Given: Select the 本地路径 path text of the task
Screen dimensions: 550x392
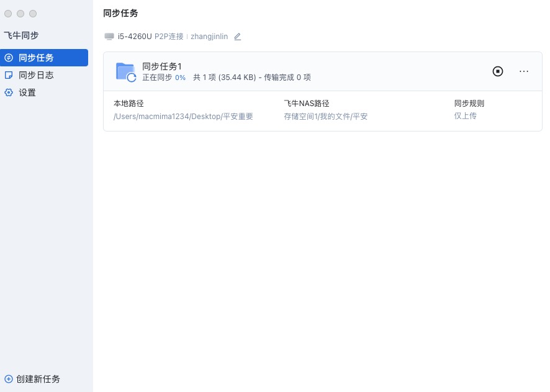Looking at the screenshot, I should click(183, 116).
